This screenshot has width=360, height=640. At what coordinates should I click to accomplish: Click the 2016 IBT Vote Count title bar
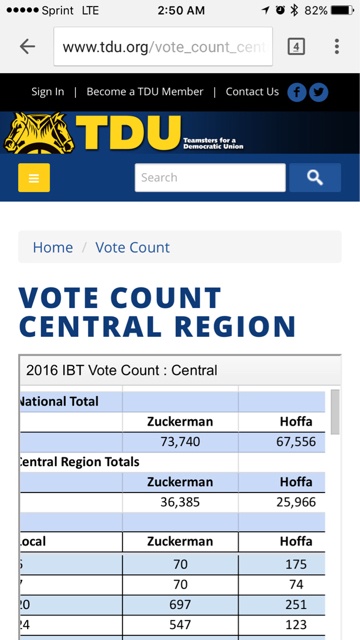click(x=180, y=370)
